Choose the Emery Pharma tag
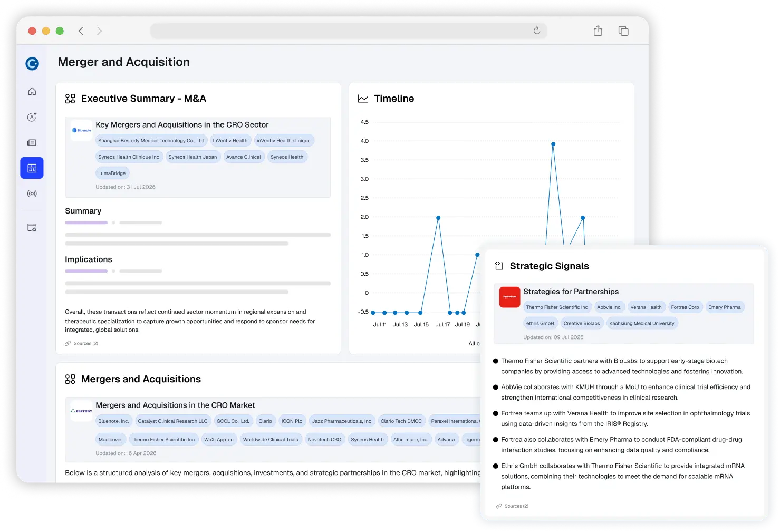The image size is (780, 532). (725, 307)
